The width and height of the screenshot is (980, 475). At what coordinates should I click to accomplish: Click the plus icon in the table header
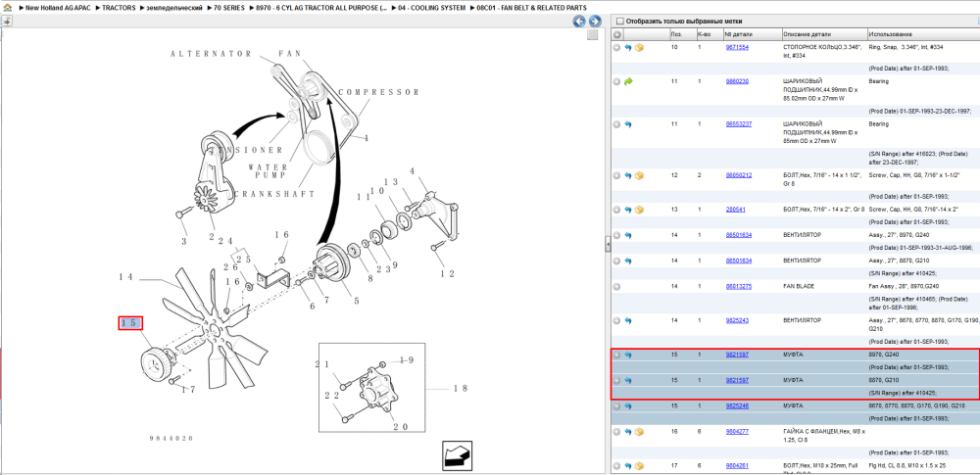click(616, 33)
